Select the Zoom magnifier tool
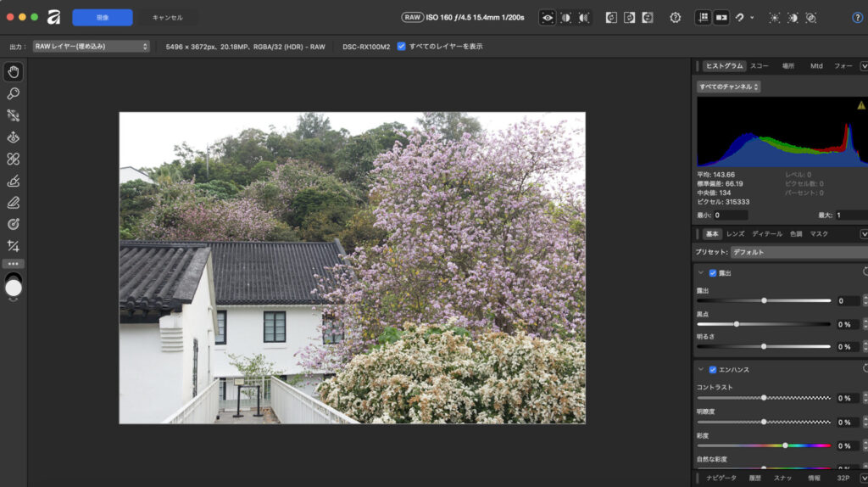This screenshot has width=868, height=487. tap(14, 94)
